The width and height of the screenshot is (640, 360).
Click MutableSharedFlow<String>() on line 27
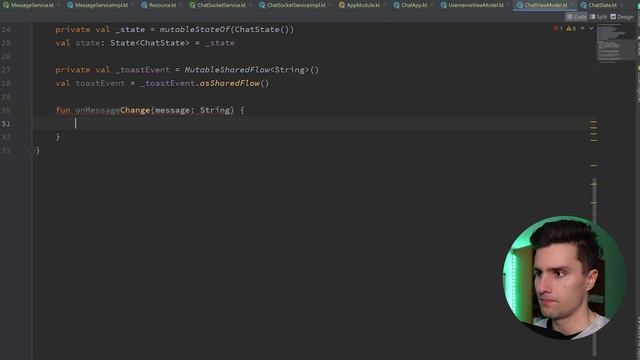(251, 70)
